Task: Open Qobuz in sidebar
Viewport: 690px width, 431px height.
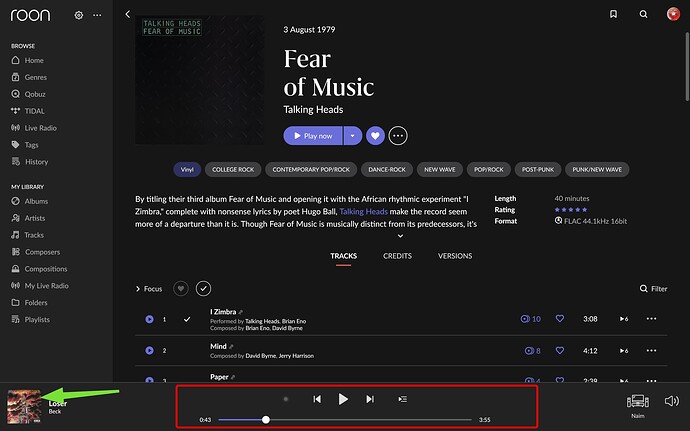Action: pyautogui.click(x=29, y=94)
